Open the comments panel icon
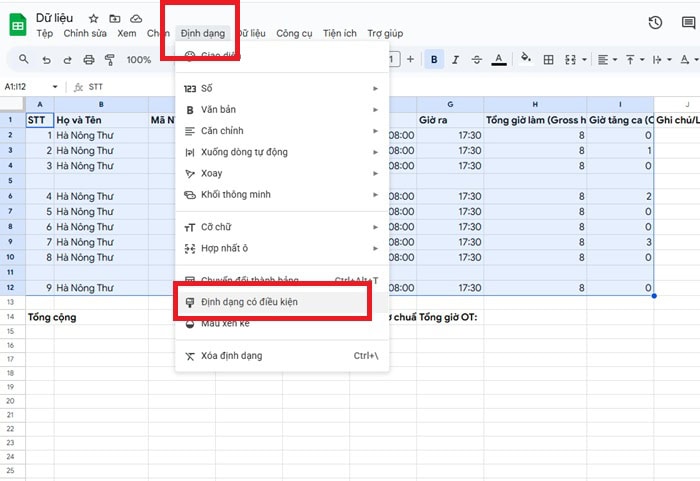 (x=690, y=23)
